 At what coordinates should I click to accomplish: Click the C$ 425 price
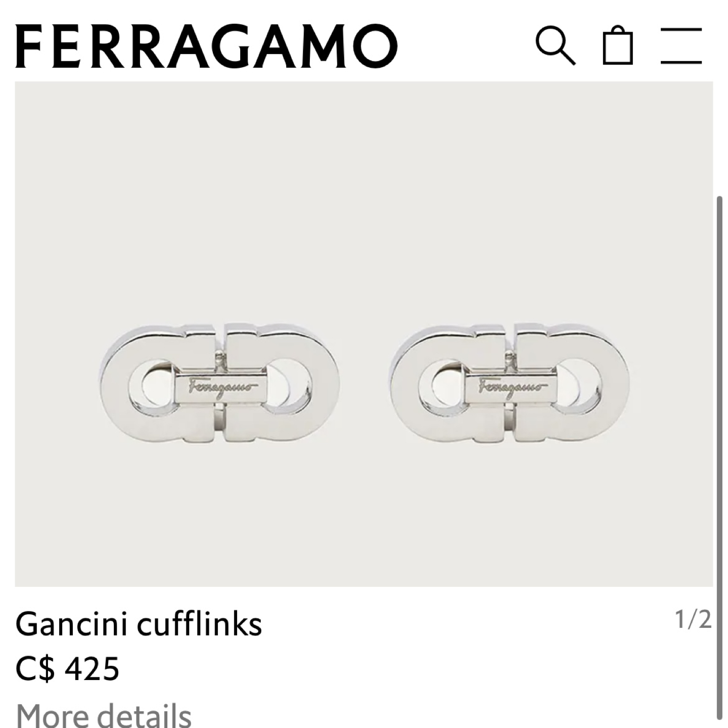pos(67,668)
